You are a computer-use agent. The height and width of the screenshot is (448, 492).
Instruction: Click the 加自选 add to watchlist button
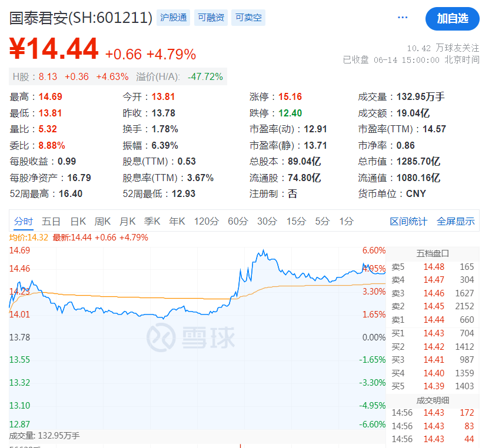pyautogui.click(x=452, y=18)
